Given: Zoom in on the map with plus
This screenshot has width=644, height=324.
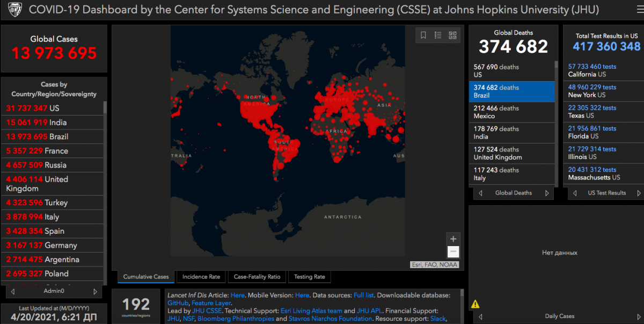Looking at the screenshot, I should point(453,239).
